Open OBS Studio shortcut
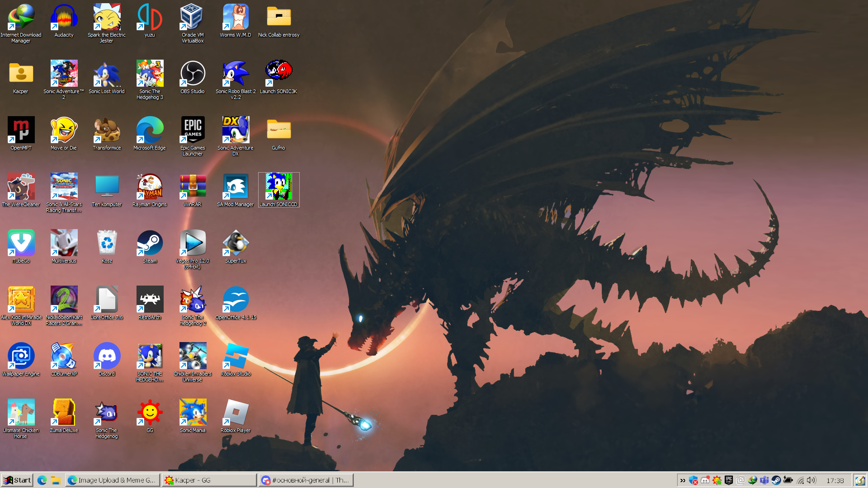This screenshot has width=868, height=488. point(193,77)
